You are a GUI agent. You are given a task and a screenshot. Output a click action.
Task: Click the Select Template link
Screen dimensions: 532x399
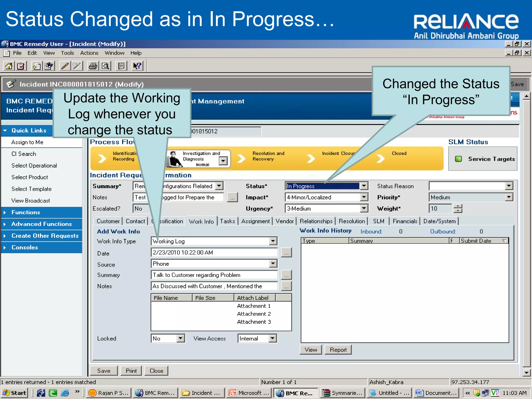(x=31, y=189)
